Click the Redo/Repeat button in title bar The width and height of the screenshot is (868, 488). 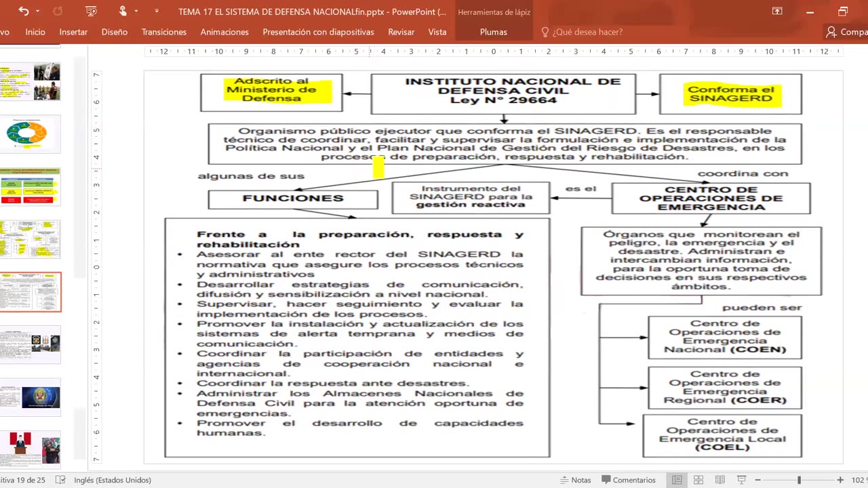58,12
